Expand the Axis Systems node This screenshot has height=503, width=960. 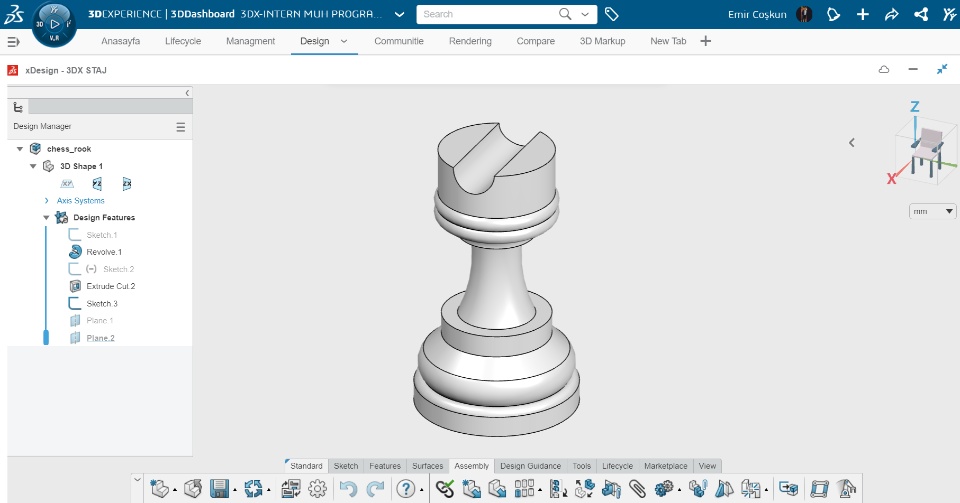tap(47, 201)
